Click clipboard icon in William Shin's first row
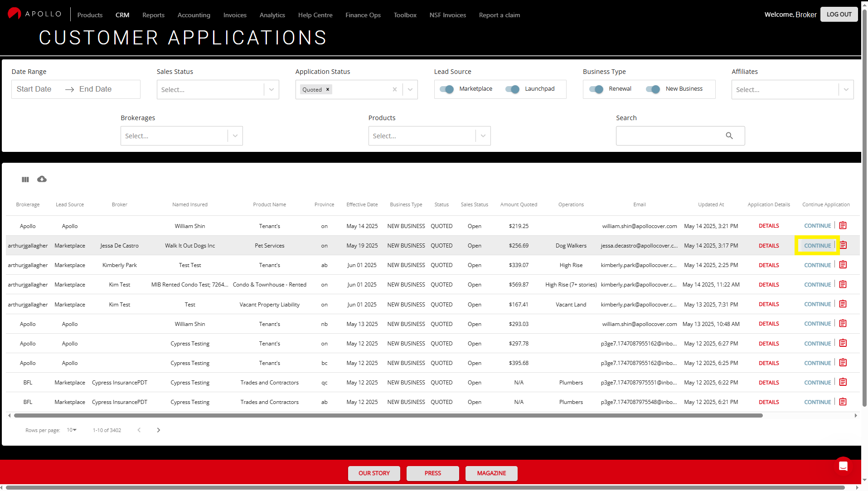 pyautogui.click(x=843, y=226)
